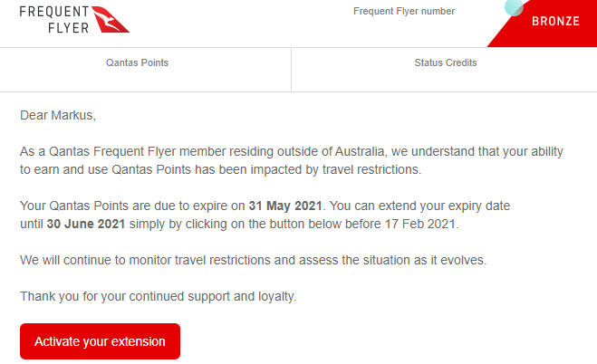Viewport: 597px width, 364px height.
Task: Click the divider between Qantas Points and Status Credits
Action: click(x=291, y=69)
